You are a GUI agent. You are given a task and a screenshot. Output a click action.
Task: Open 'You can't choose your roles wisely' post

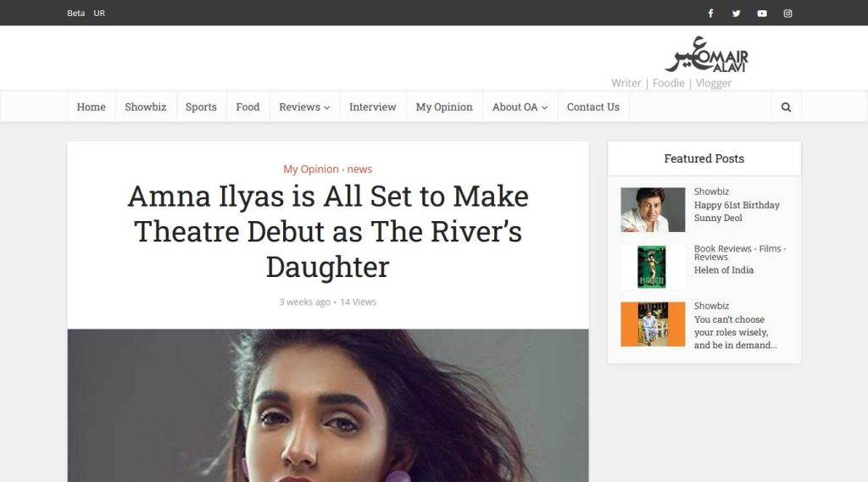point(735,332)
